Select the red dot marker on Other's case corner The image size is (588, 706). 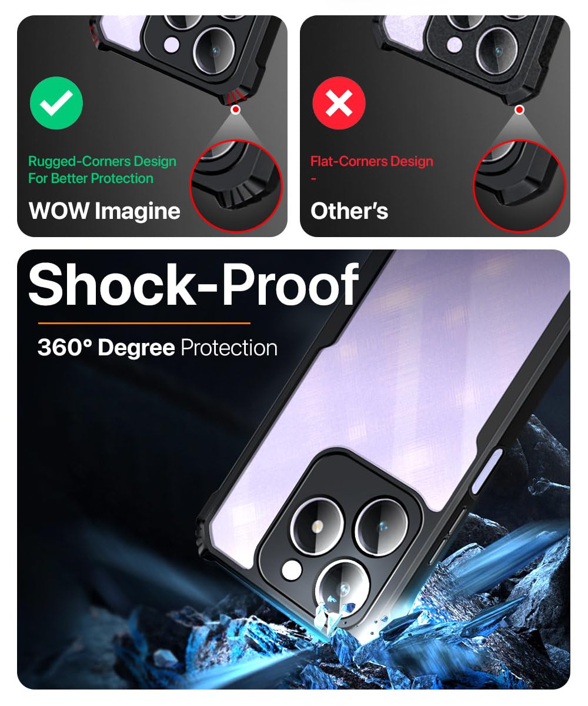[519, 110]
